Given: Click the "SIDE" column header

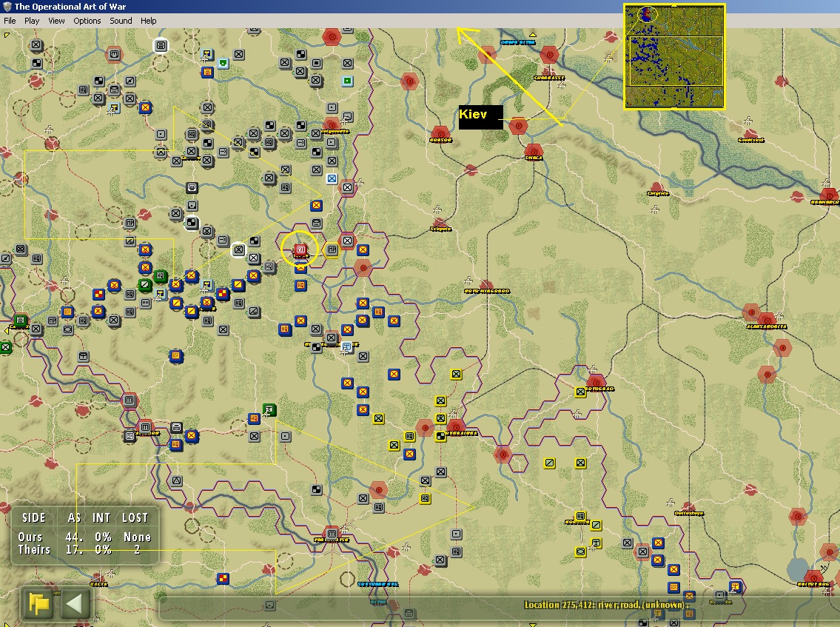Looking at the screenshot, I should [33, 517].
